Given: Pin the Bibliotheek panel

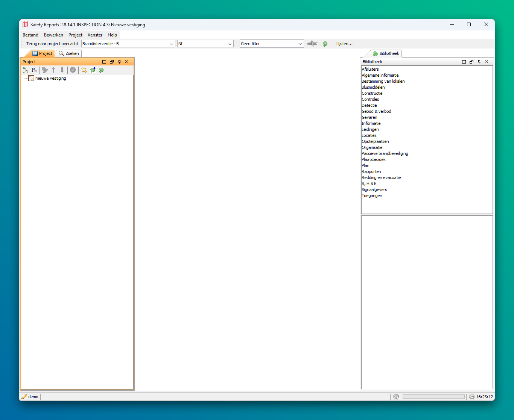Looking at the screenshot, I should [479, 62].
